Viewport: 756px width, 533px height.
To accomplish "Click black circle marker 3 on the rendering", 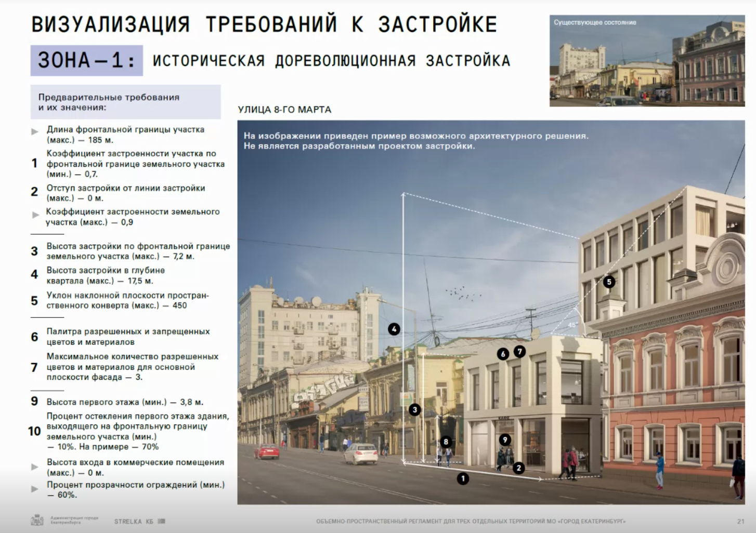I will [414, 409].
